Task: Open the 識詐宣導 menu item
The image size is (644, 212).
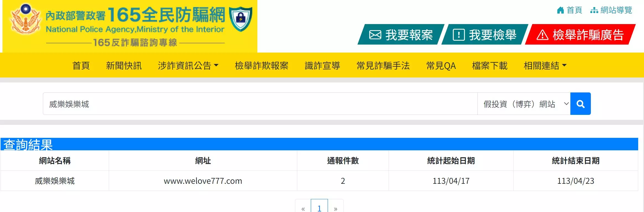Action: (x=322, y=66)
